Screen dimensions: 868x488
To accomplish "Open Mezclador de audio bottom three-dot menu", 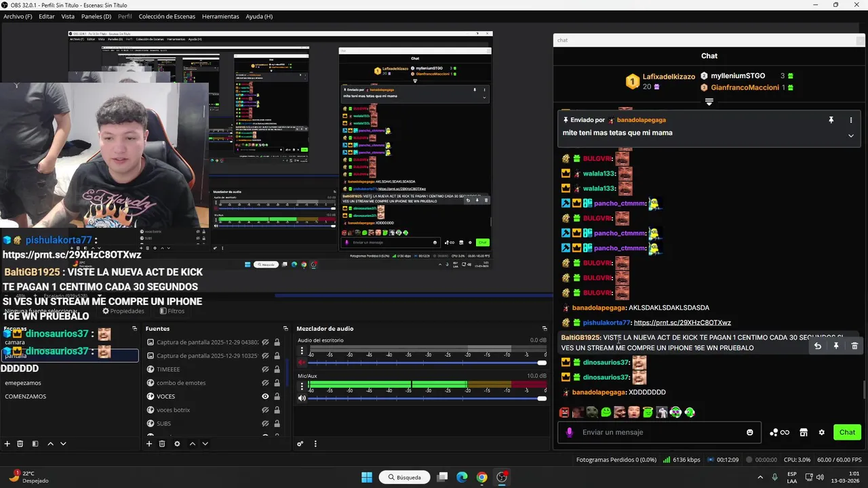I will [x=315, y=444].
